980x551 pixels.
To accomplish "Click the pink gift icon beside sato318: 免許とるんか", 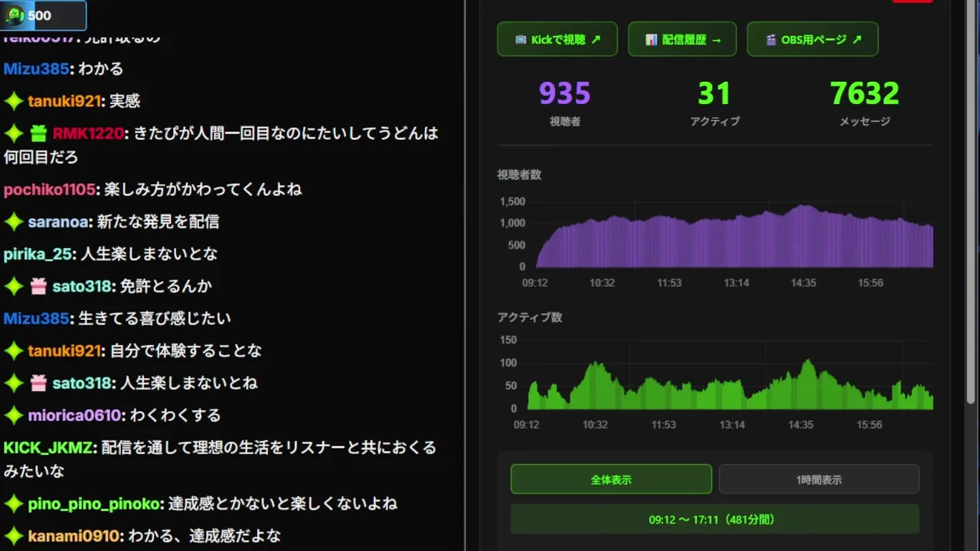I will pos(38,286).
